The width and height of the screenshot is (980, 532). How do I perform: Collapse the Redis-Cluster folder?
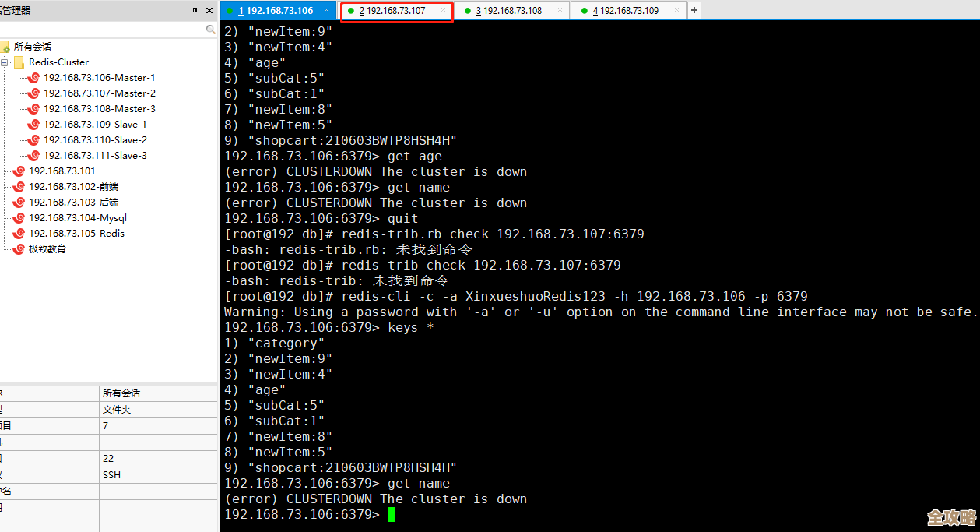click(5, 62)
